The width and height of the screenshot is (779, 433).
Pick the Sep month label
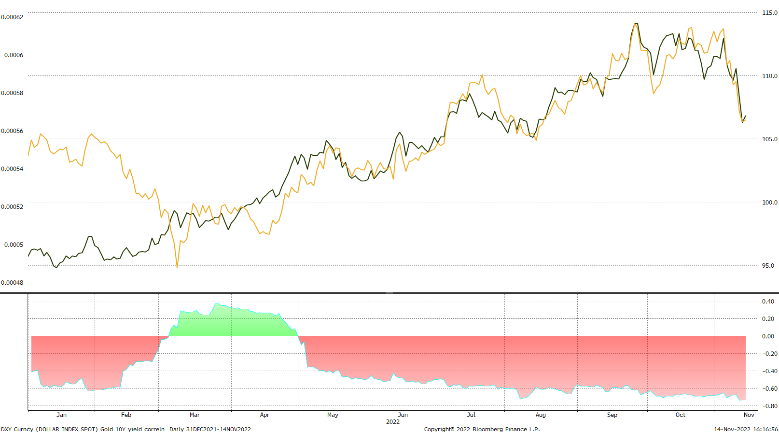click(612, 415)
